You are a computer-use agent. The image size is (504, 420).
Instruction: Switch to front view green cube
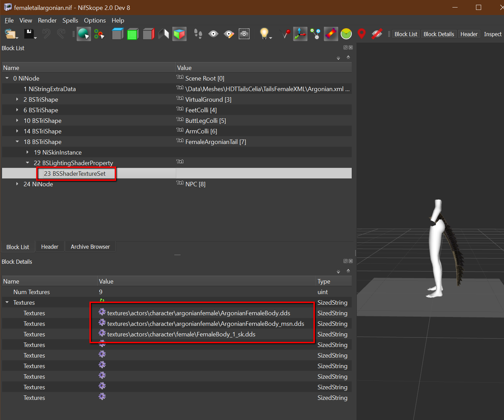[x=132, y=34]
